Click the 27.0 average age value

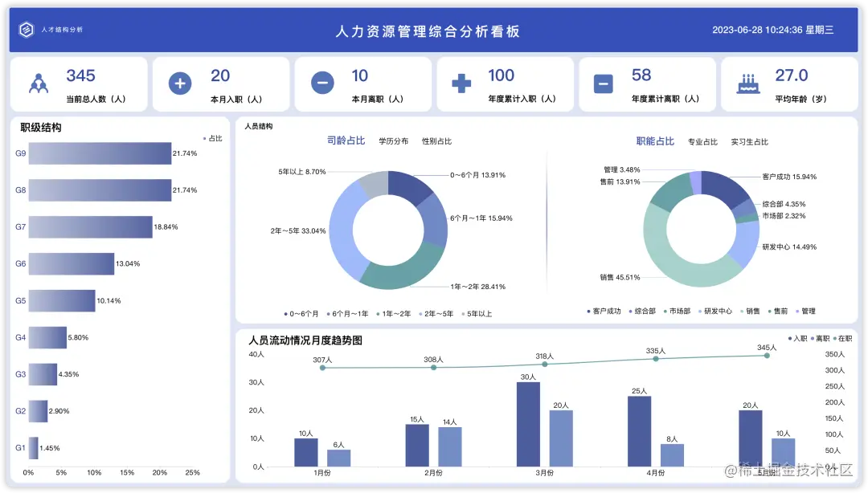click(x=792, y=75)
